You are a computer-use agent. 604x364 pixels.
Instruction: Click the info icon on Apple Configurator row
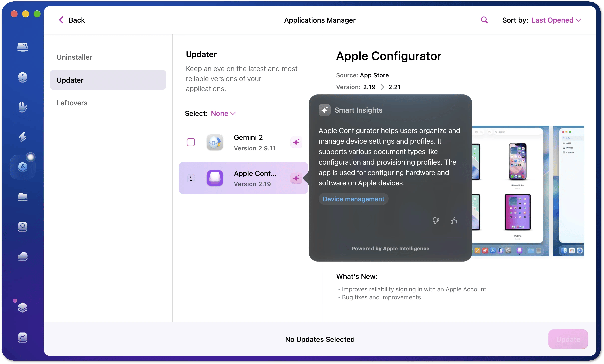191,178
